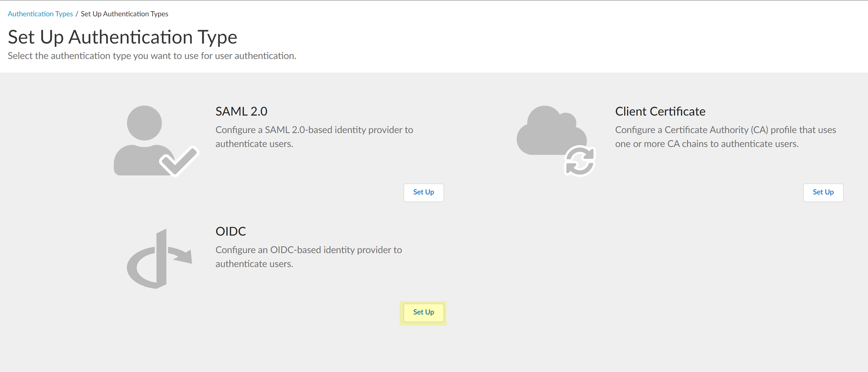Image resolution: width=868 pixels, height=372 pixels.
Task: Click the 'Select the authentication type' subtitle text
Action: pos(152,56)
